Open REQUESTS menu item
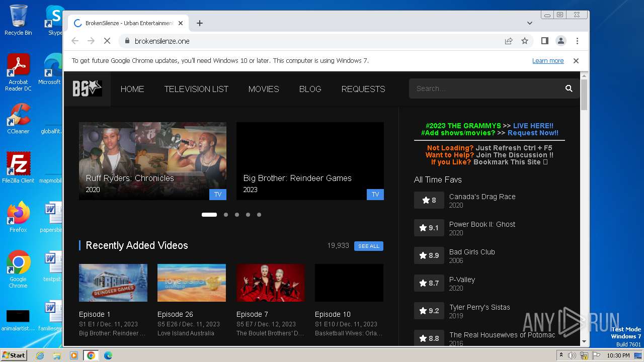Screen dimensions: 644x362 [363, 89]
